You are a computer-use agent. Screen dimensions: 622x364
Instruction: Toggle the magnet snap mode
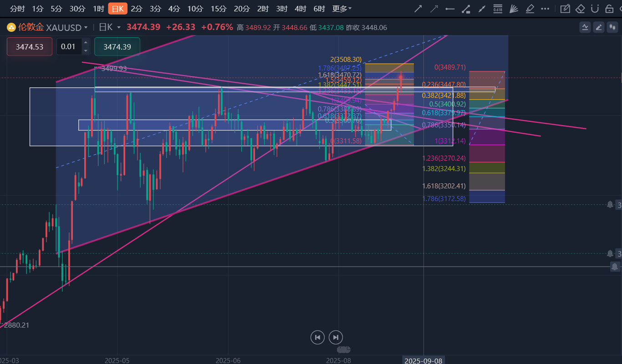click(x=594, y=9)
